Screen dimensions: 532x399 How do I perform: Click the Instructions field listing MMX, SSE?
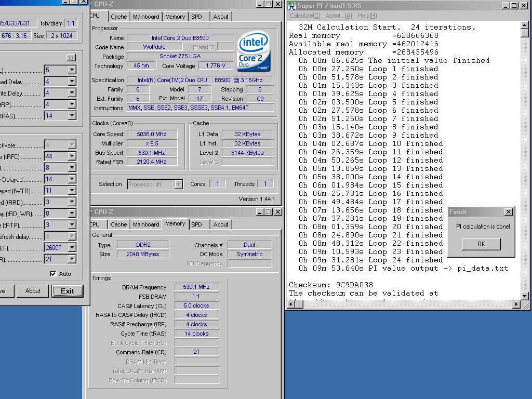201,108
